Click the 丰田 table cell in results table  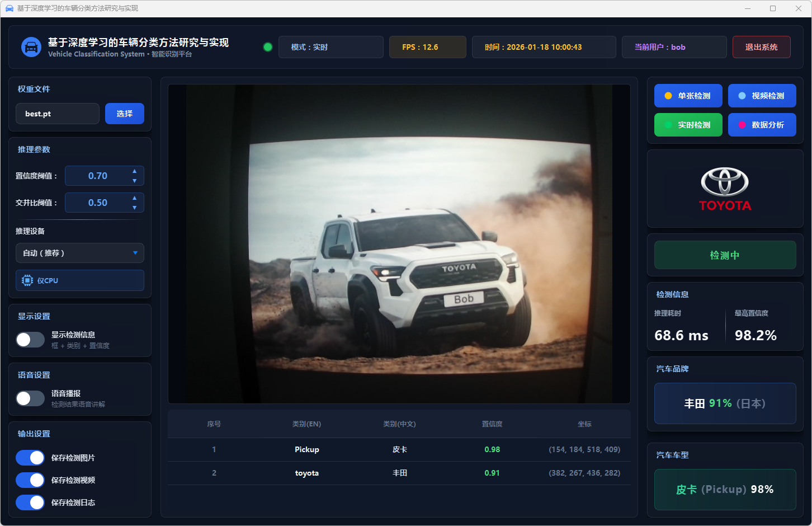(x=400, y=473)
